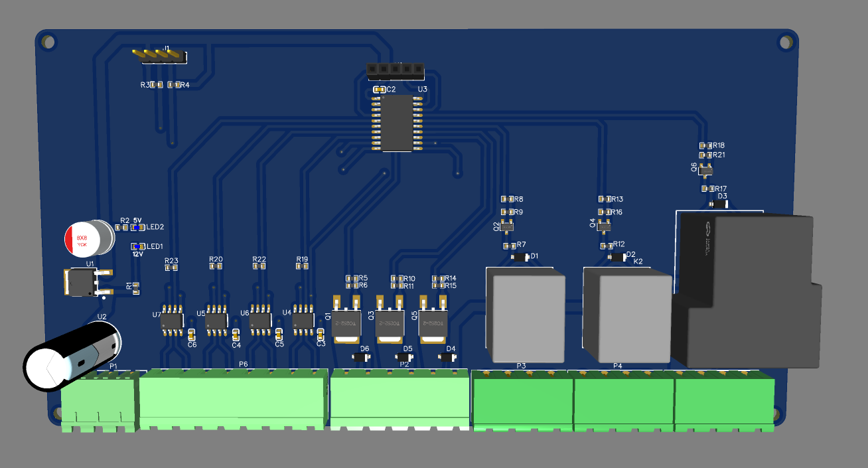The image size is (868, 468).
Task: Click diode D2
Action: click(x=616, y=256)
